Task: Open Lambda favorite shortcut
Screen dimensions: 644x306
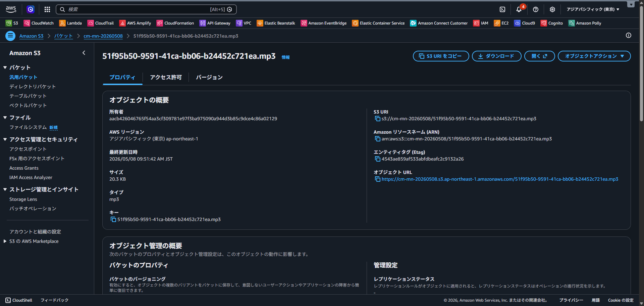Action: [x=70, y=23]
